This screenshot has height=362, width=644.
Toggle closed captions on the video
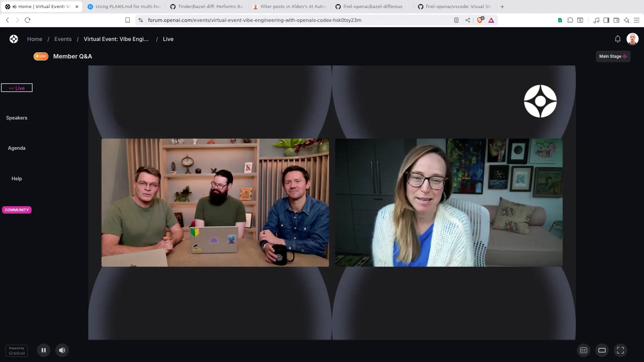[584, 350]
